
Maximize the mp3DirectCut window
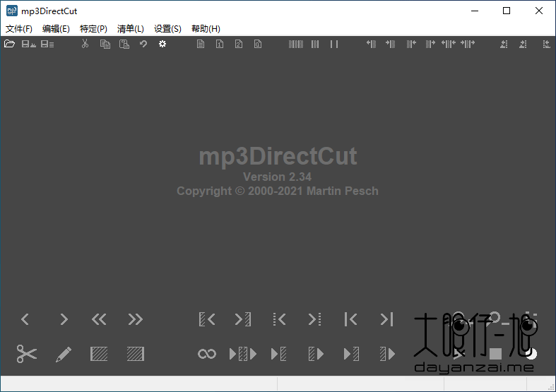tap(507, 11)
